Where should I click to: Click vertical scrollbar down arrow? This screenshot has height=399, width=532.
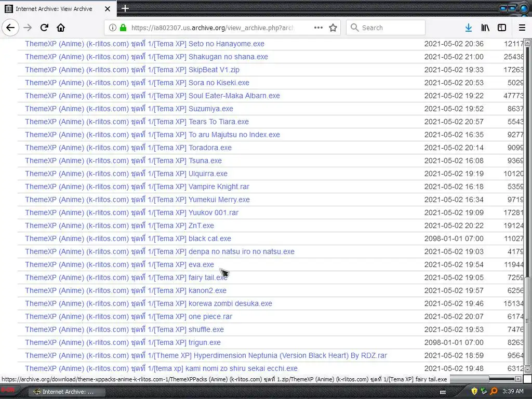[x=527, y=369]
